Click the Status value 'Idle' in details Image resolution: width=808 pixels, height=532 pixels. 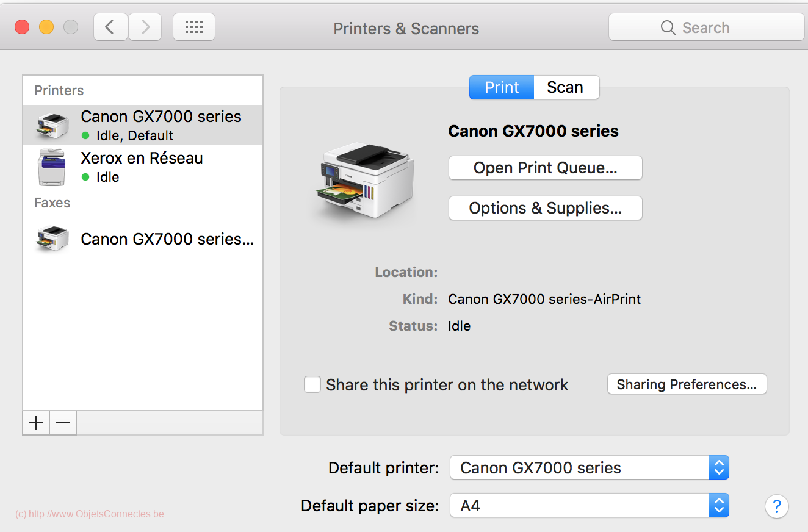coord(459,326)
